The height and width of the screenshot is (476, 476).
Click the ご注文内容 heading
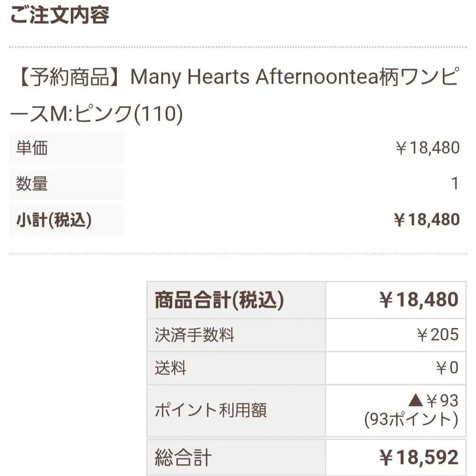tap(60, 15)
